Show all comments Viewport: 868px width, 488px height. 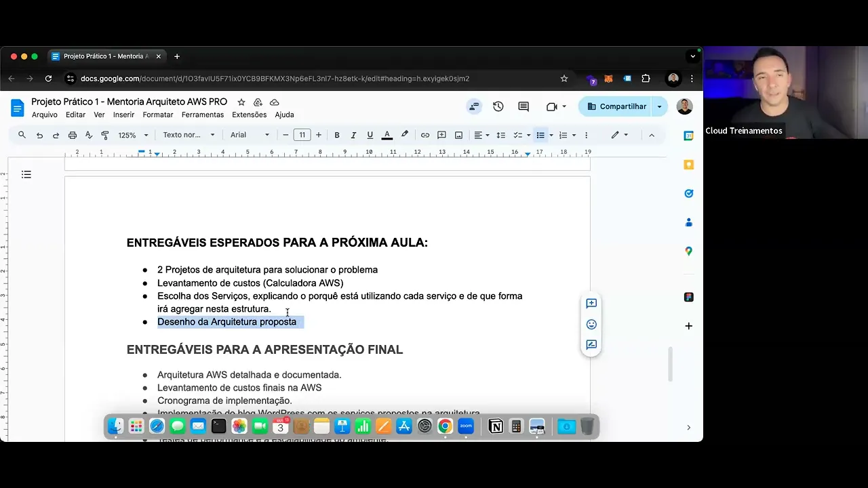(524, 106)
